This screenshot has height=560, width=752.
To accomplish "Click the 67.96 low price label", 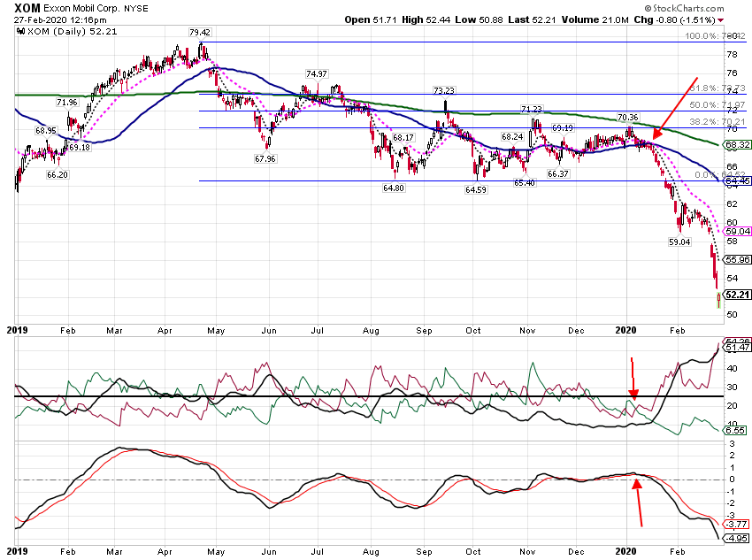I will [265, 158].
